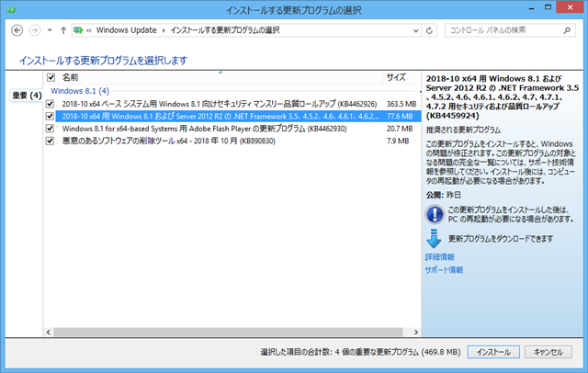Click the search magnifier icon

coord(567,30)
